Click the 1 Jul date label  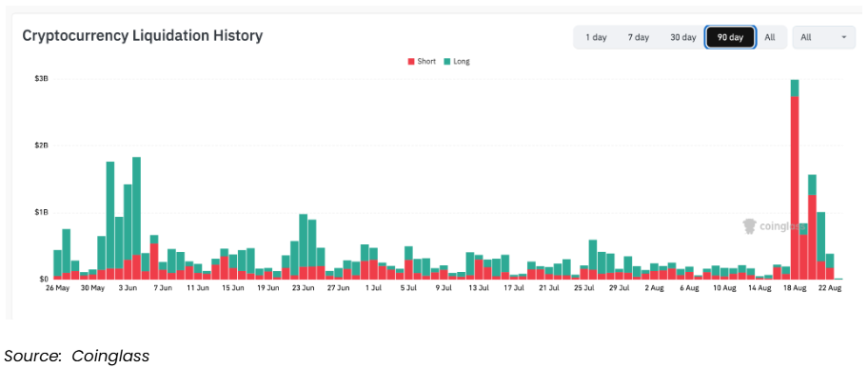[373, 288]
